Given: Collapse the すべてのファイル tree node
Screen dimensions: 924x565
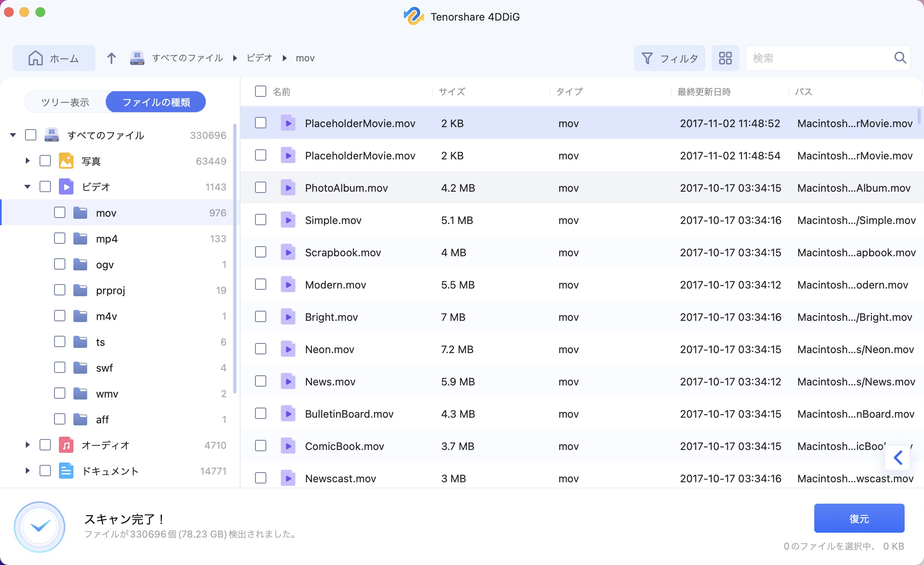Looking at the screenshot, I should (13, 135).
